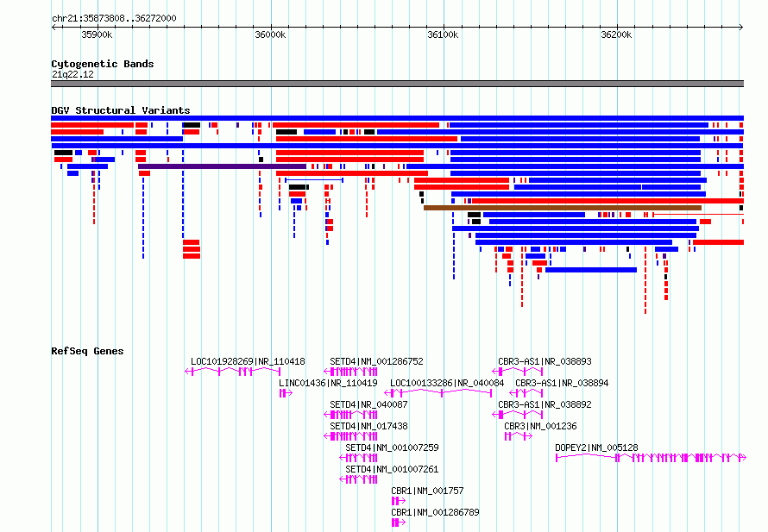Screen dimensions: 768x532
Task: Click the 21q22.12 band label
Action: (x=72, y=74)
